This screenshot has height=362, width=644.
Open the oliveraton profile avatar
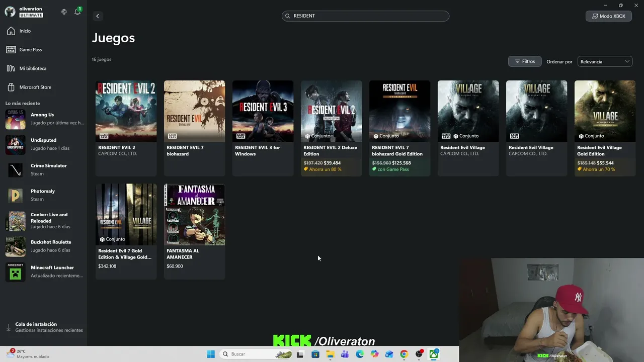(x=10, y=12)
